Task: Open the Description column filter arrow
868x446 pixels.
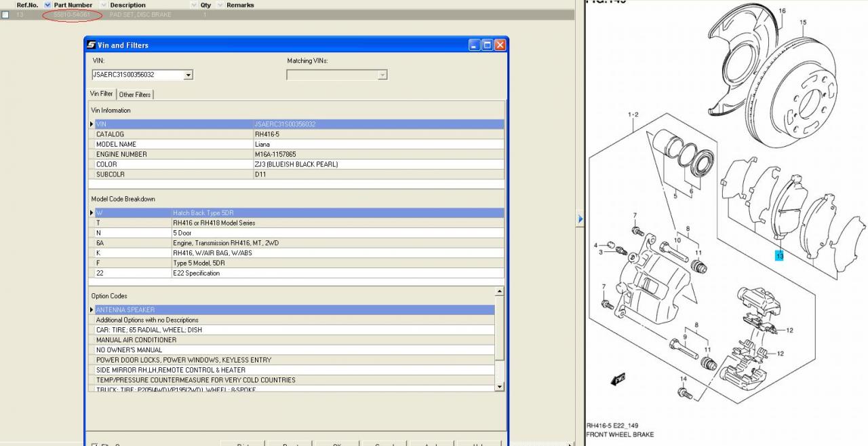Action: 195,5
